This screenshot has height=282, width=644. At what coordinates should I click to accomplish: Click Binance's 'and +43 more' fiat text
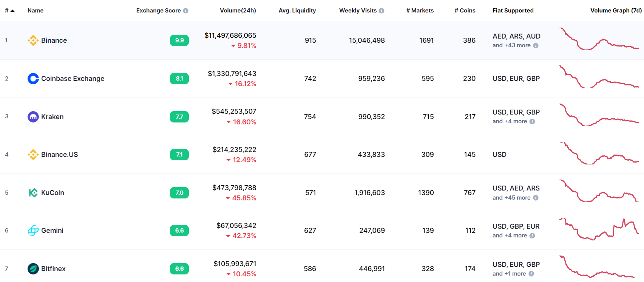(511, 45)
